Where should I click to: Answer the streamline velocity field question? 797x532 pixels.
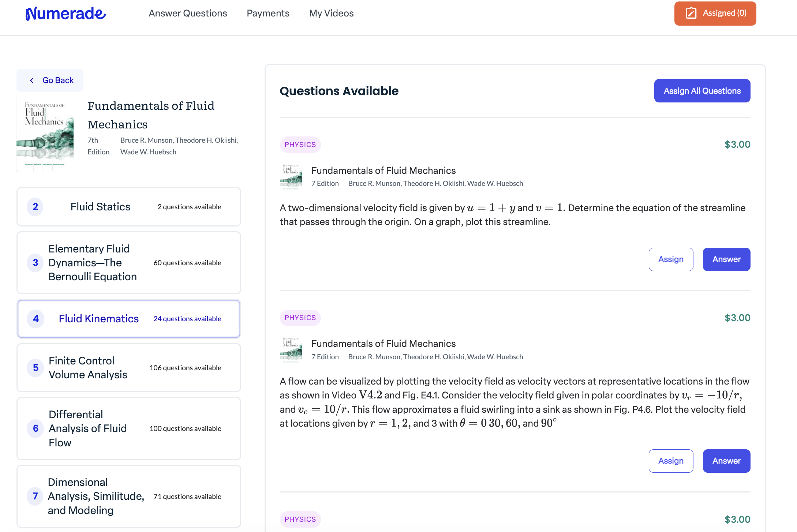pos(726,259)
